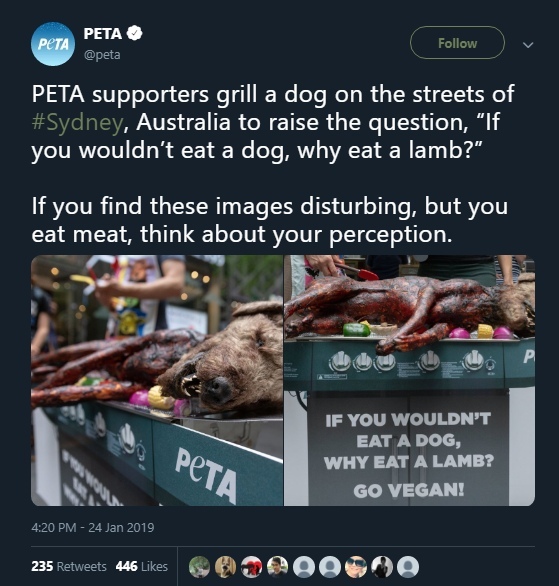Viewport: 559px width, 586px height.
Task: Open the second liker's avatar showing a dog
Action: (225, 567)
